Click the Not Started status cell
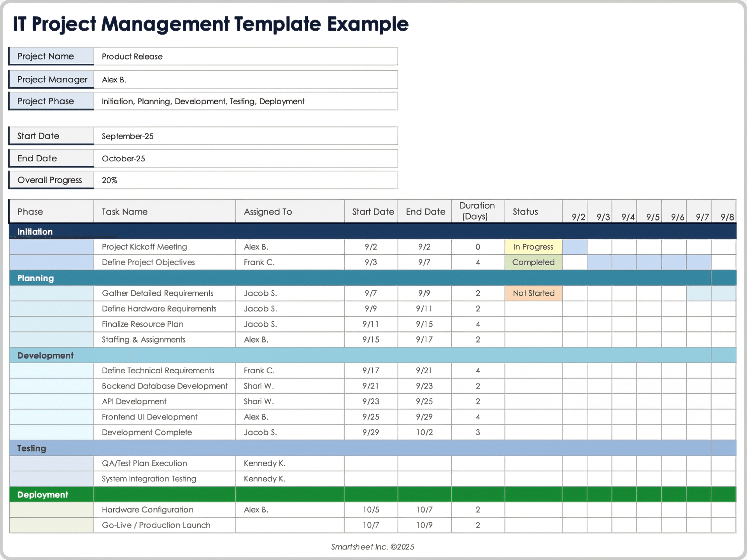The image size is (747, 560). (x=533, y=293)
